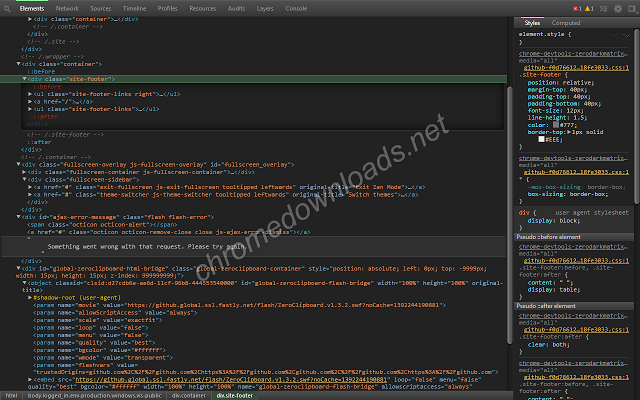Select the span octicon-alert row
Image resolution: width=640 pixels, height=400 pixels.
[x=102, y=224]
